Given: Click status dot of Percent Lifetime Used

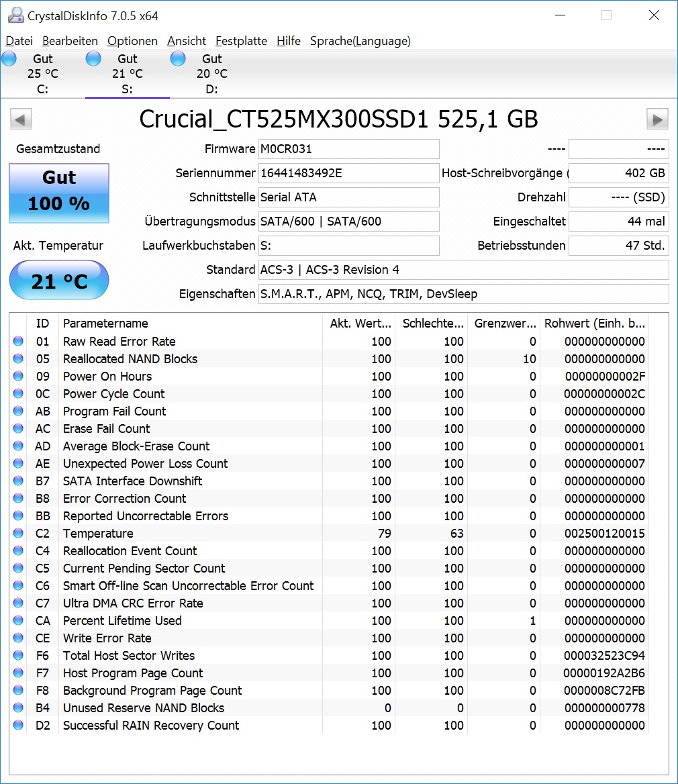Looking at the screenshot, I should [x=19, y=620].
